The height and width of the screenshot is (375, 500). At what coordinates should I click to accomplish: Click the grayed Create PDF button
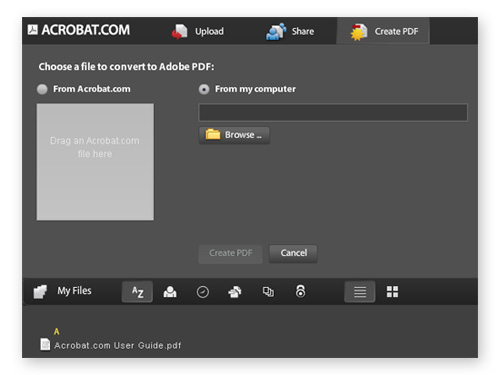click(230, 253)
